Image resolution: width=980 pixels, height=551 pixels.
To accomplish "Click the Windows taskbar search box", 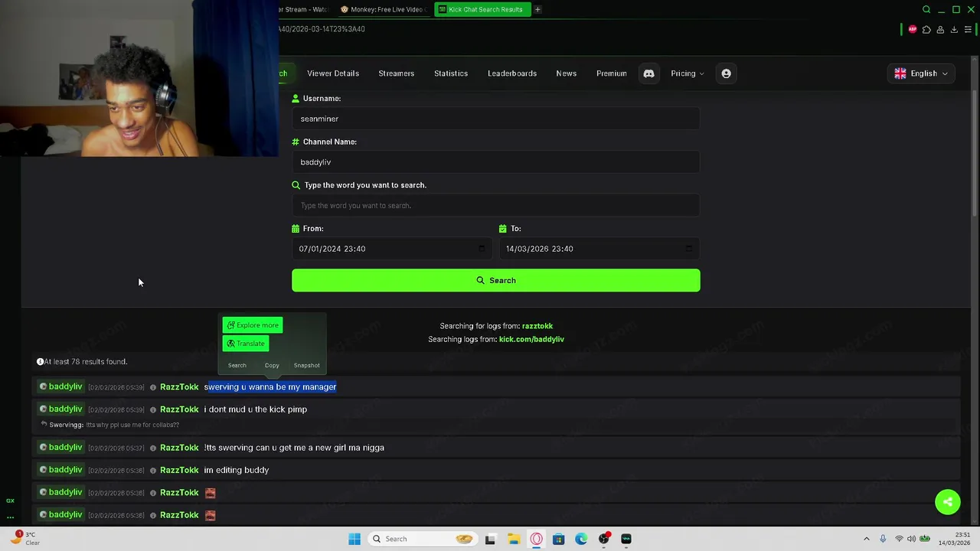I will pyautogui.click(x=422, y=539).
